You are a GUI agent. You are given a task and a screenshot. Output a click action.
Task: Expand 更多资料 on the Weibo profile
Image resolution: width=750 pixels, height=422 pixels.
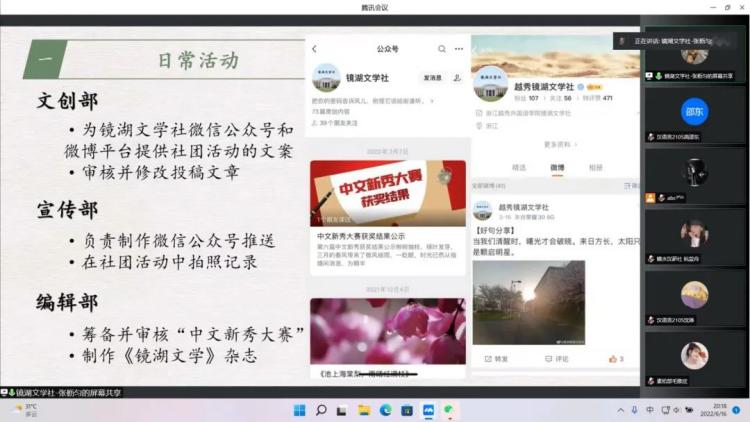pos(560,144)
